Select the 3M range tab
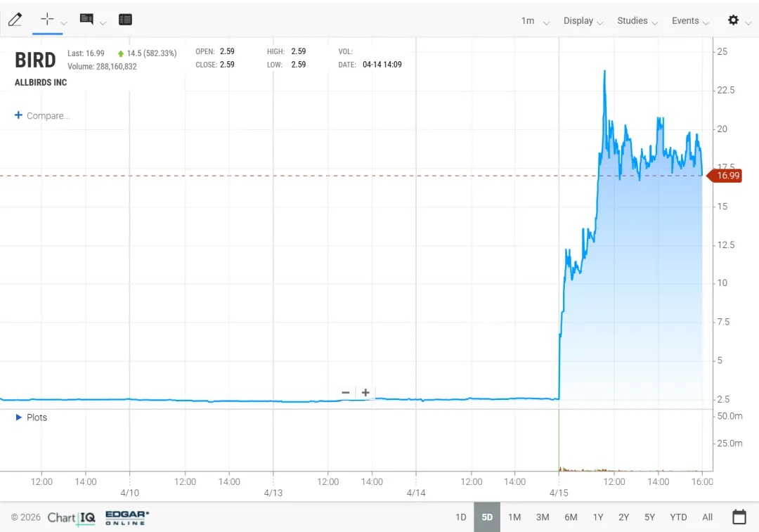 543,517
